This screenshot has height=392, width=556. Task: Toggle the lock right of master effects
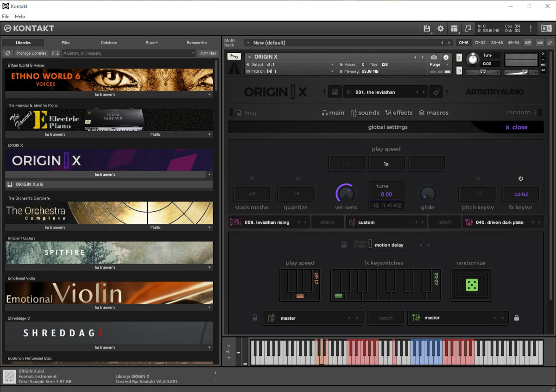[517, 318]
